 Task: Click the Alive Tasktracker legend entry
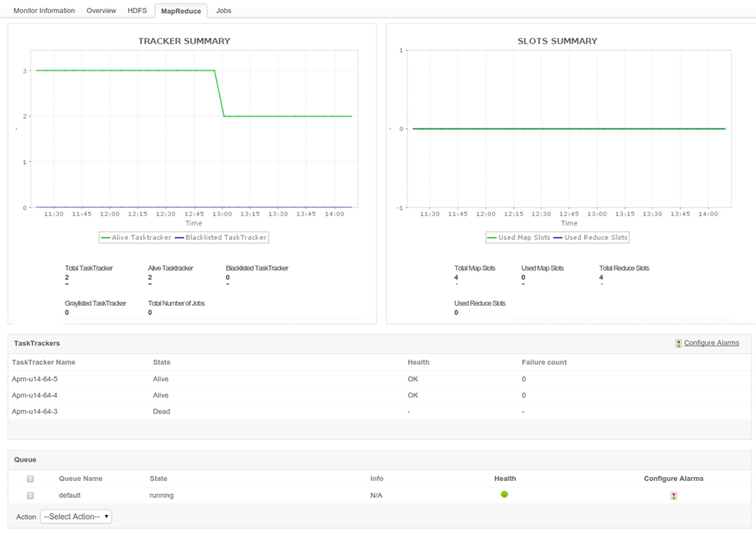tap(136, 237)
